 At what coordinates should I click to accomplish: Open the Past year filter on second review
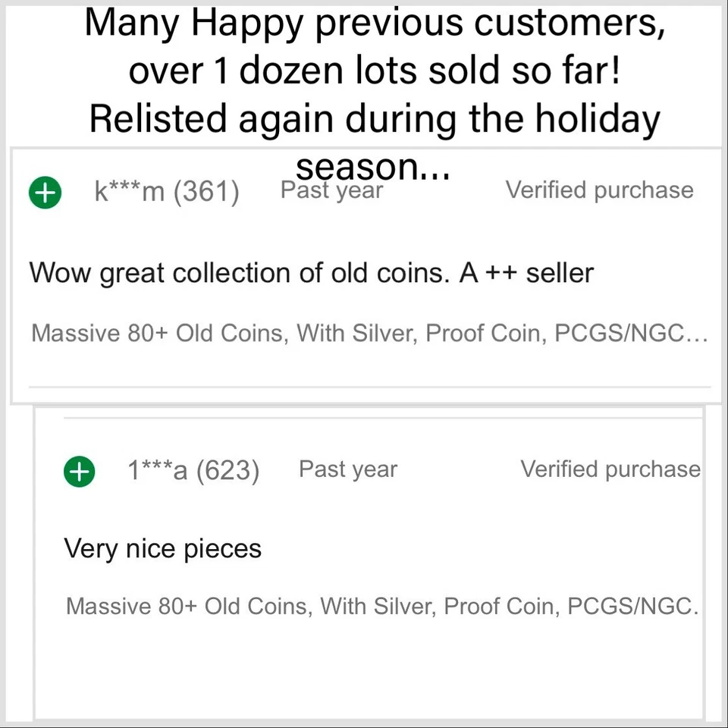[347, 469]
